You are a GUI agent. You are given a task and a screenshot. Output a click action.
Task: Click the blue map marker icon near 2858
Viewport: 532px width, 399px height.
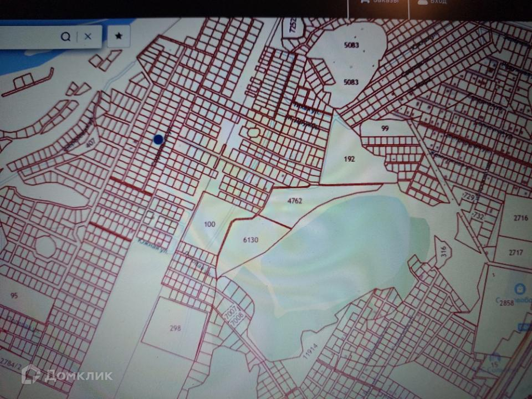[519, 289]
